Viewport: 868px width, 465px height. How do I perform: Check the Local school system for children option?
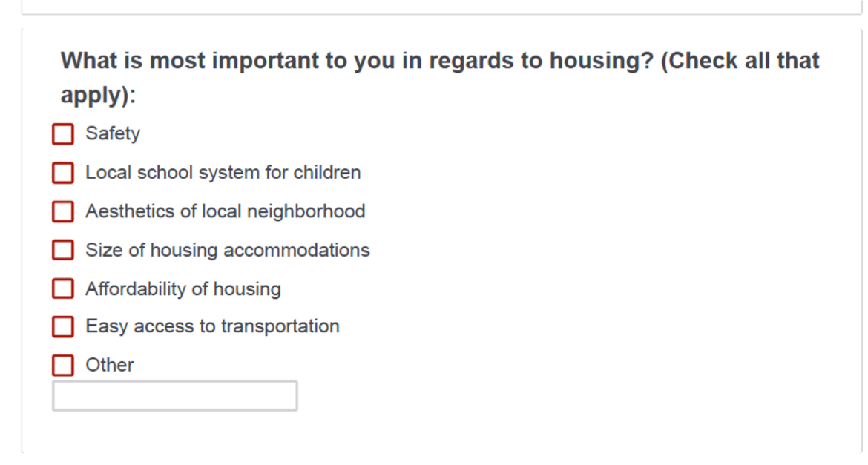tap(62, 173)
